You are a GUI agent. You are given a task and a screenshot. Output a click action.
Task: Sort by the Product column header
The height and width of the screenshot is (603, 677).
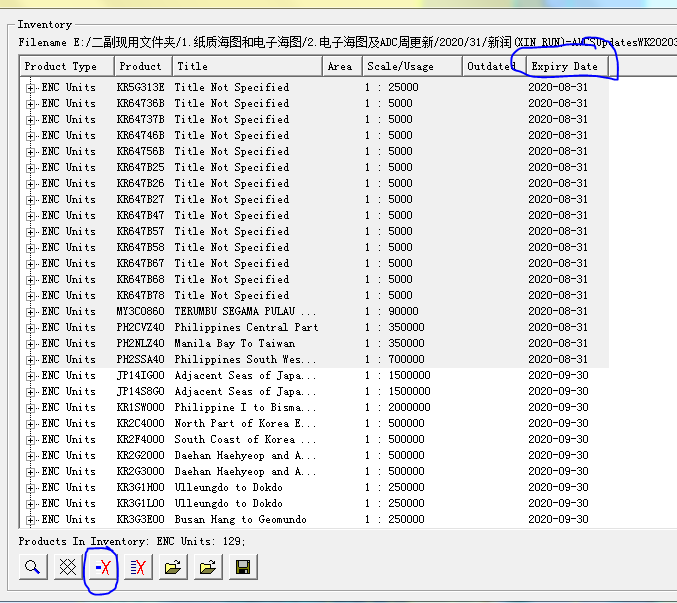(143, 66)
